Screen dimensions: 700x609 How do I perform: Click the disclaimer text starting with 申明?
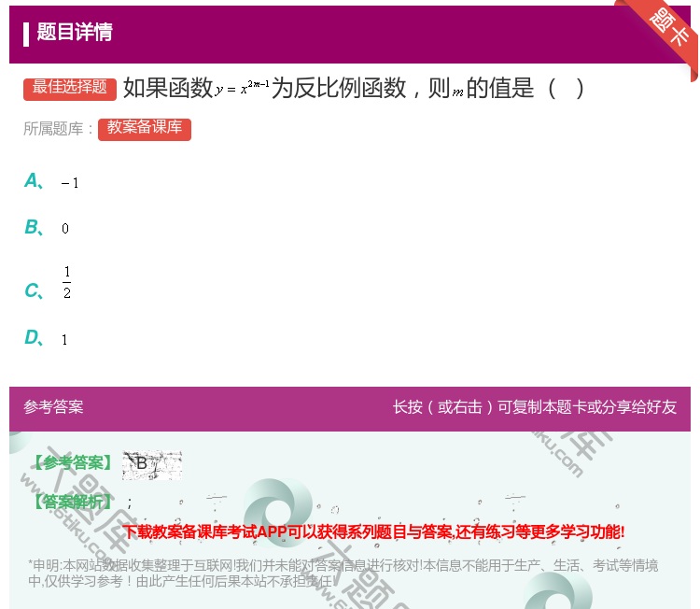[343, 574]
